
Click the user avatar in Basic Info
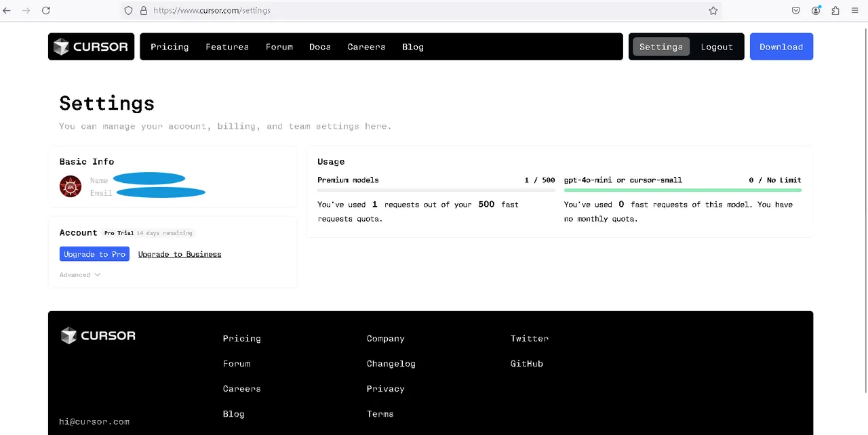71,186
